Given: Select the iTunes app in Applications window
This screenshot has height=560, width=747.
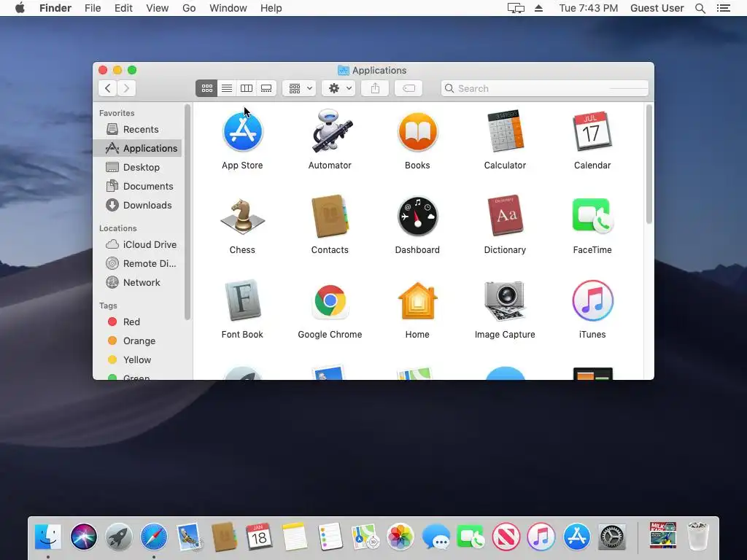Looking at the screenshot, I should click(592, 301).
